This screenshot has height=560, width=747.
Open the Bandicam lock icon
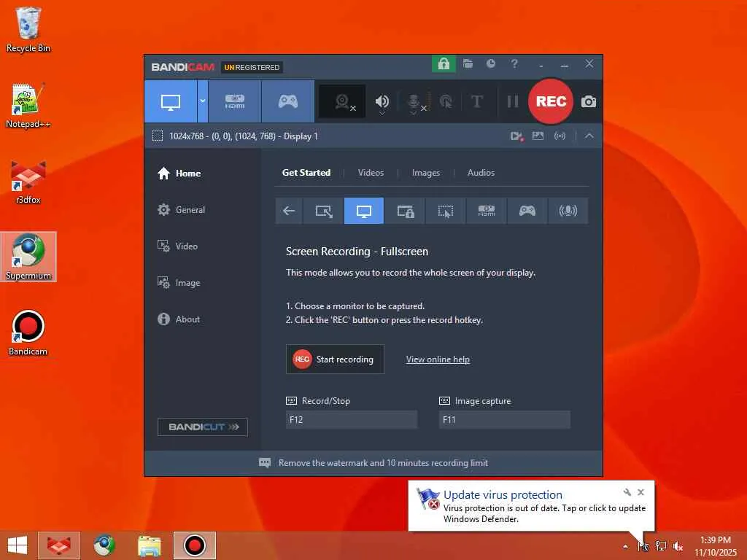[x=444, y=64]
